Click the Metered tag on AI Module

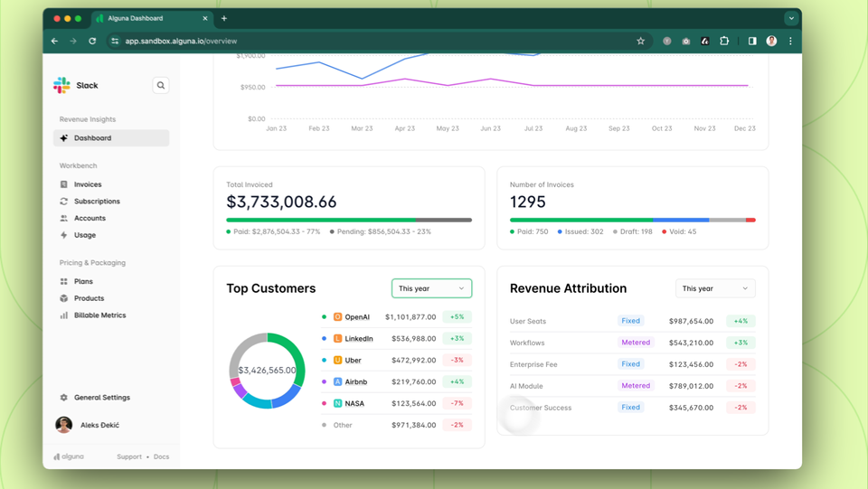[636, 386]
